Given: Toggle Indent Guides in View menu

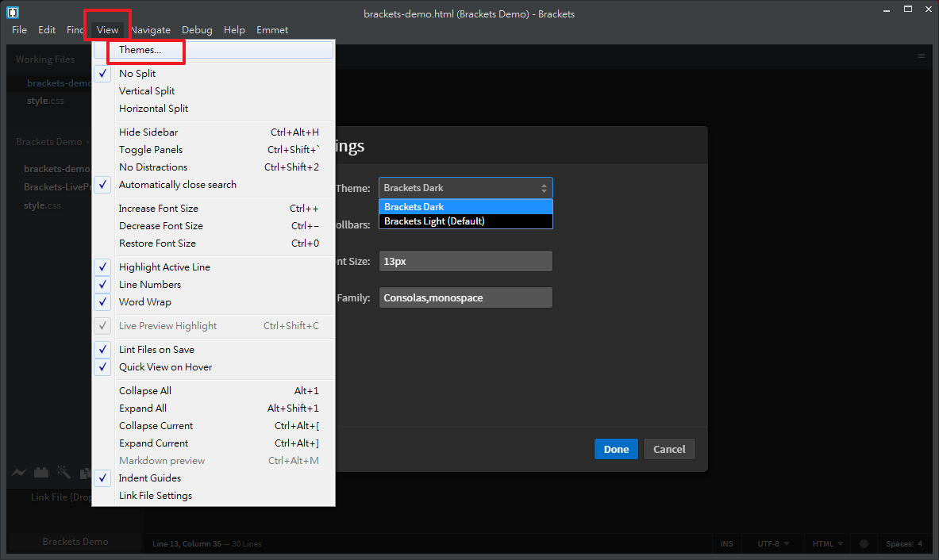Looking at the screenshot, I should [x=150, y=478].
